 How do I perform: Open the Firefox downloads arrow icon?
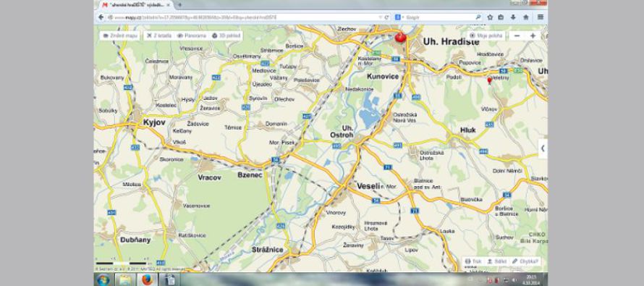point(513,17)
